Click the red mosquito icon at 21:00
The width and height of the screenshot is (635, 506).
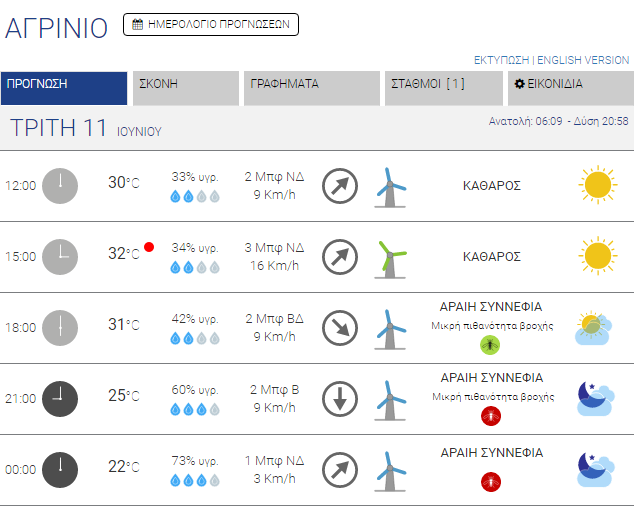pos(491,415)
